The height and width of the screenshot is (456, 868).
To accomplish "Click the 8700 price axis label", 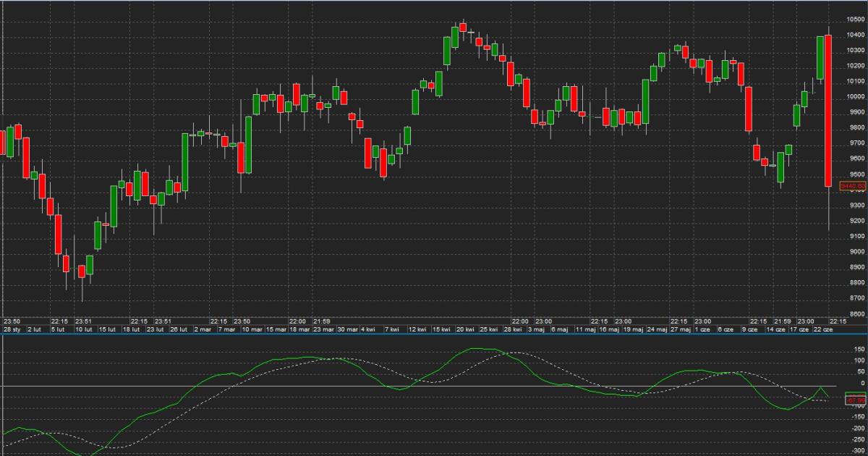I will pos(856,298).
